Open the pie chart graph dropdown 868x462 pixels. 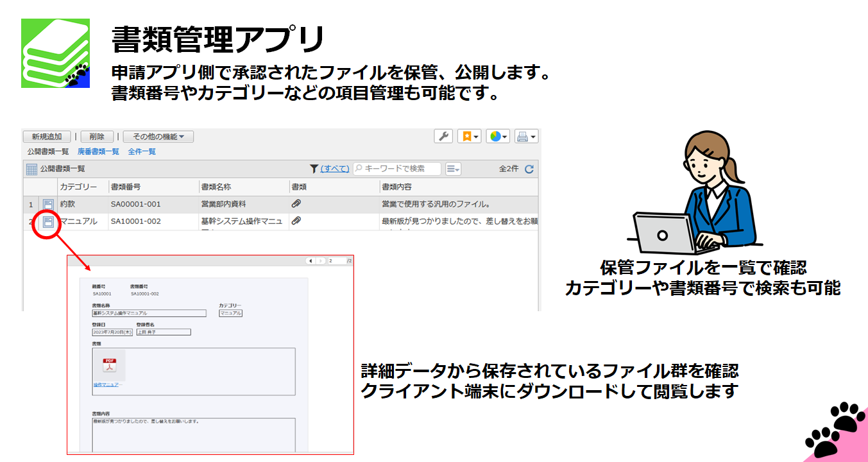498,136
